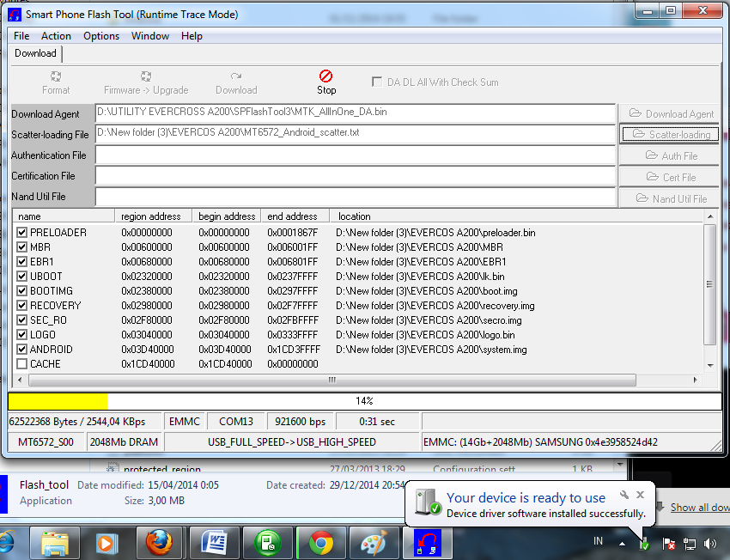730x560 pixels.
Task: Enable DA DL All With Check Sum
Action: (x=377, y=82)
